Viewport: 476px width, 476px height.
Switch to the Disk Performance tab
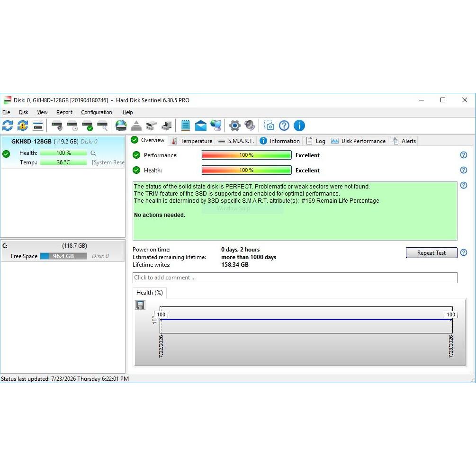[358, 141]
